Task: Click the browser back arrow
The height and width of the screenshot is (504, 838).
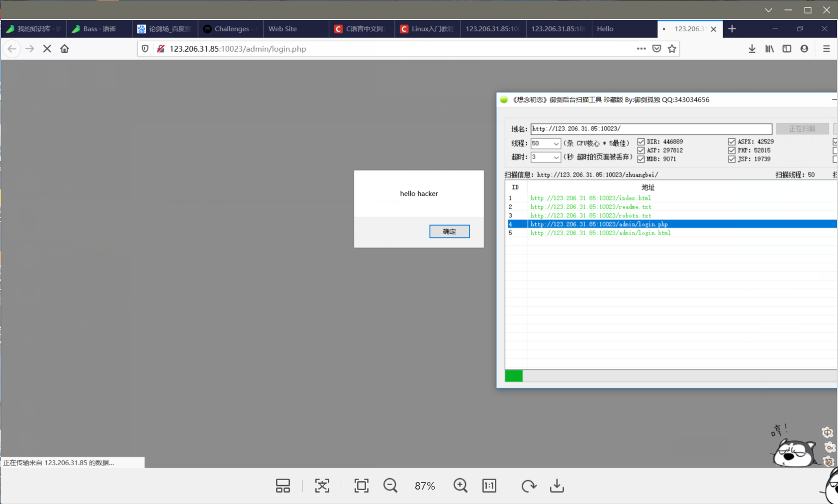Action: tap(12, 49)
